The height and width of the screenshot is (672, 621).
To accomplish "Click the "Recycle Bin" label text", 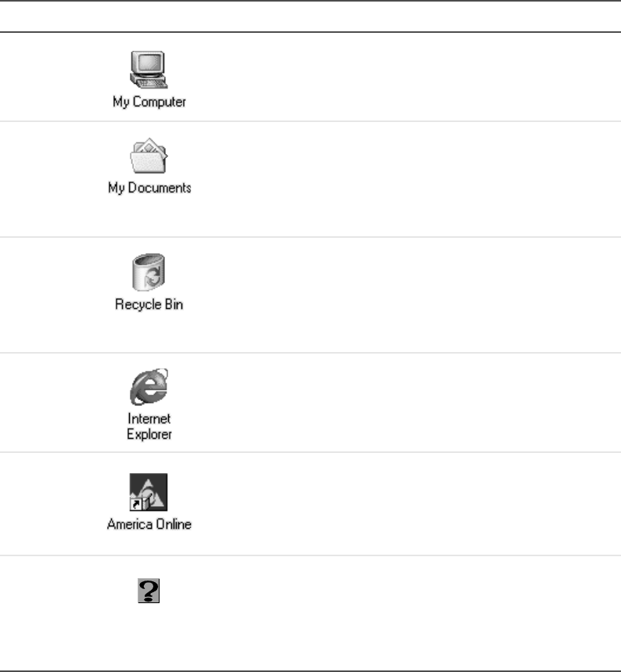I will coord(149,304).
